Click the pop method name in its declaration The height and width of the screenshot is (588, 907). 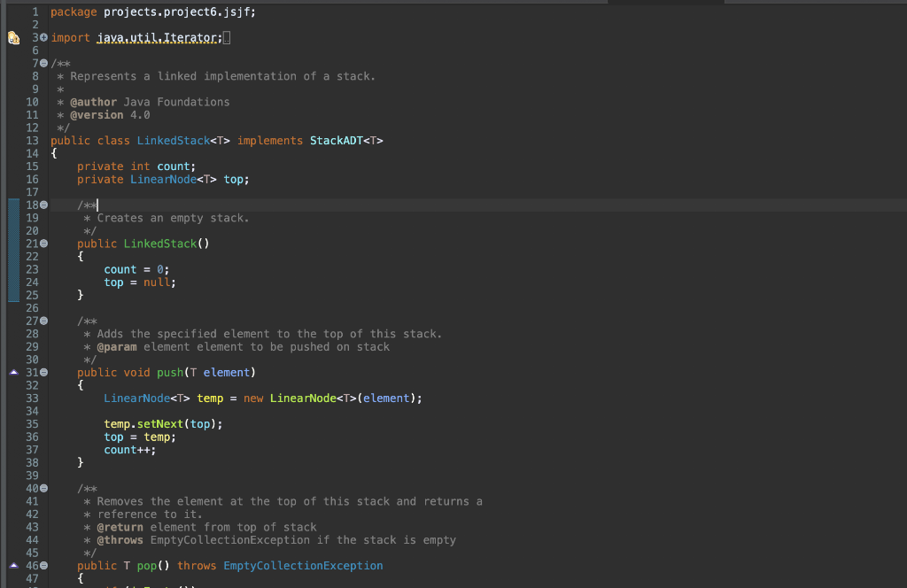tap(147, 566)
